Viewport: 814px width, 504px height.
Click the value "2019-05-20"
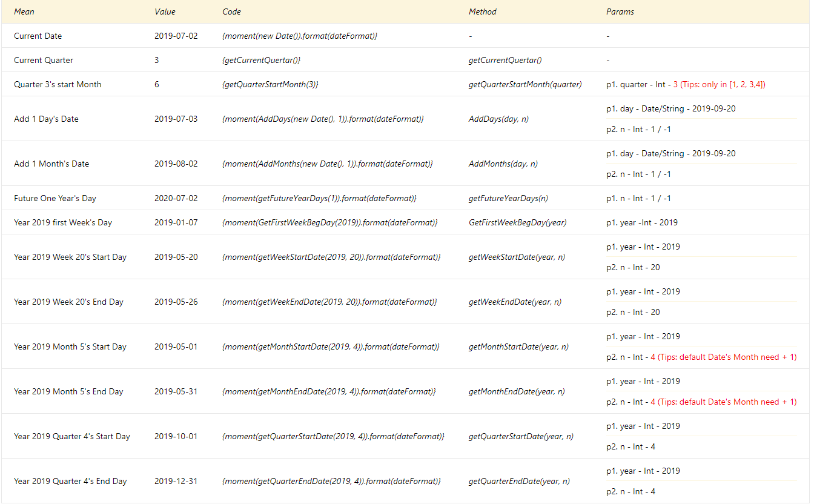pos(176,257)
